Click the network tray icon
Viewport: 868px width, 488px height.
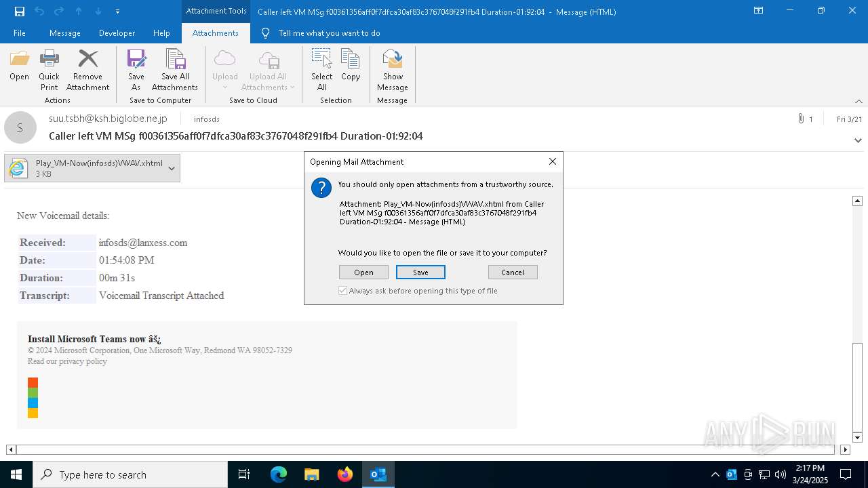(x=764, y=474)
